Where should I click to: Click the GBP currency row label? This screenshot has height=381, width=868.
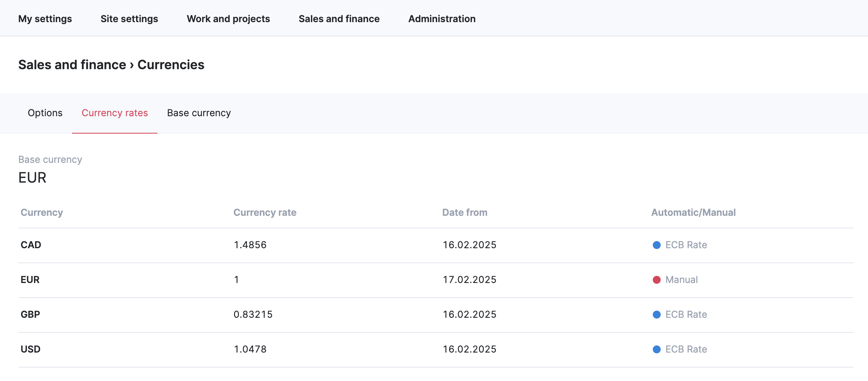(30, 315)
